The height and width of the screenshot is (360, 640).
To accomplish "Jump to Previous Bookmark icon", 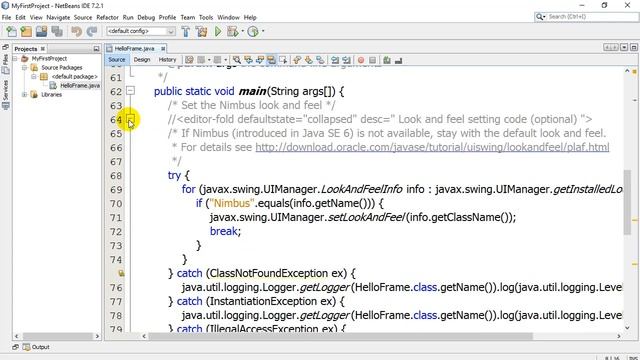I will click(x=297, y=60).
